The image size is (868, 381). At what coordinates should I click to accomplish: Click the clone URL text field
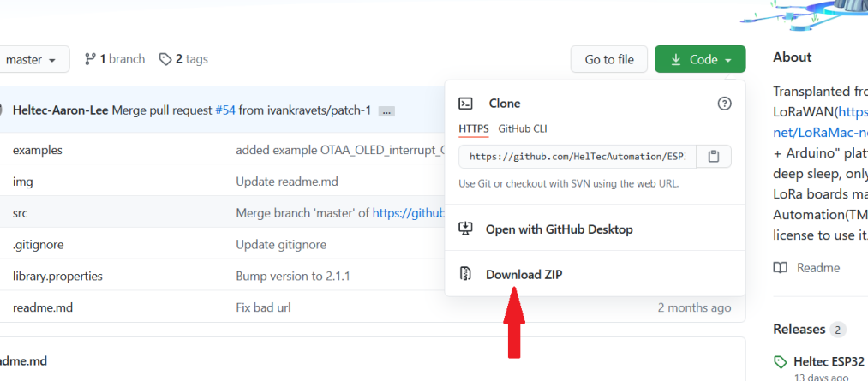pos(578,157)
